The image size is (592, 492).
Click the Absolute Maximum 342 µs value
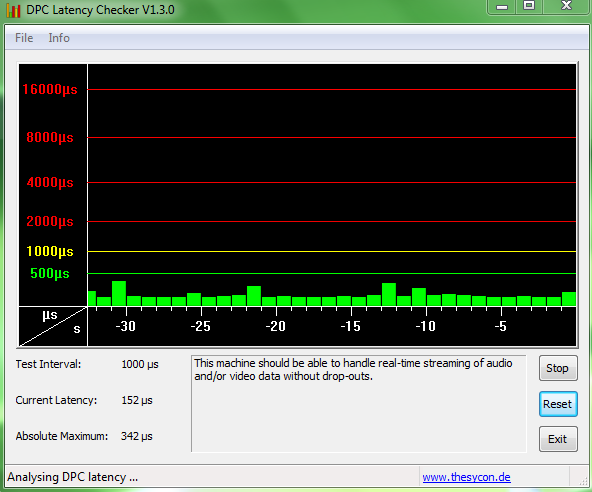[x=137, y=436]
